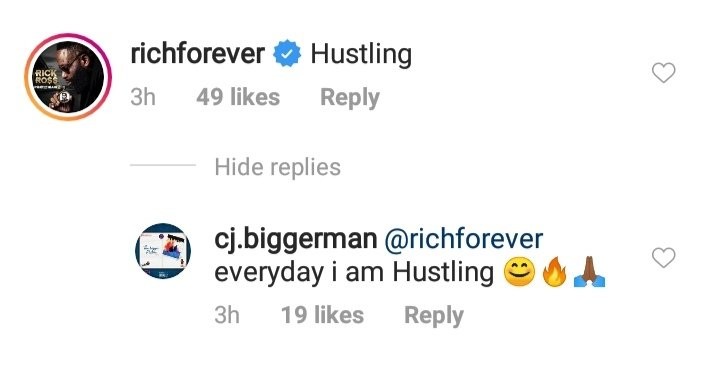Collapse the thread with Hide replies
This screenshot has height=366, width=720.
click(277, 167)
